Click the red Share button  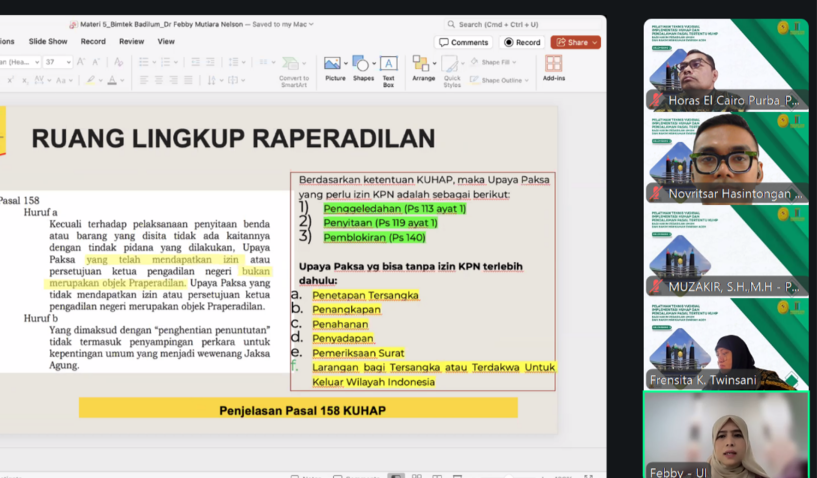(575, 42)
